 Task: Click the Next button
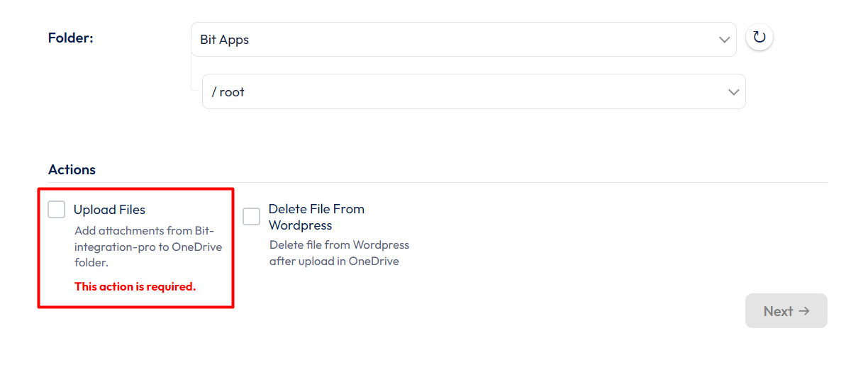point(786,311)
